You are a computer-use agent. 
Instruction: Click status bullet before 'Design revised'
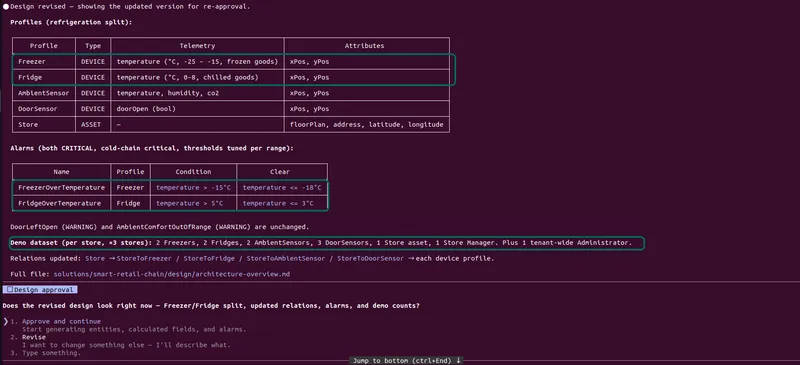coord(6,7)
